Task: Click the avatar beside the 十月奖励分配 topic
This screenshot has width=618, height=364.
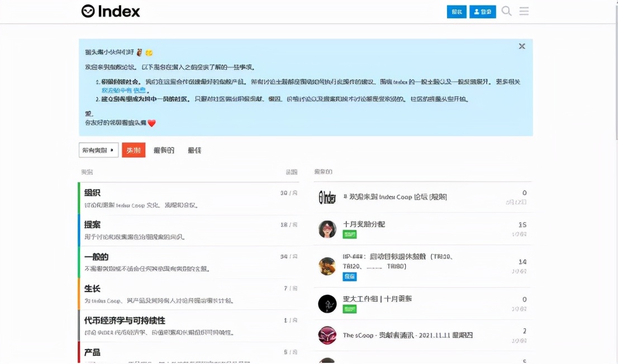Action: click(327, 229)
